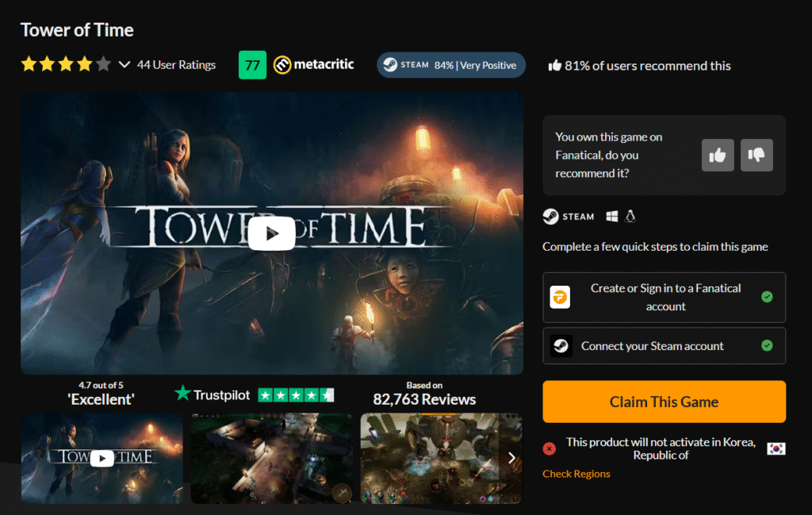The height and width of the screenshot is (515, 812).
Task: Click the Trustpilot logo
Action: click(x=213, y=394)
